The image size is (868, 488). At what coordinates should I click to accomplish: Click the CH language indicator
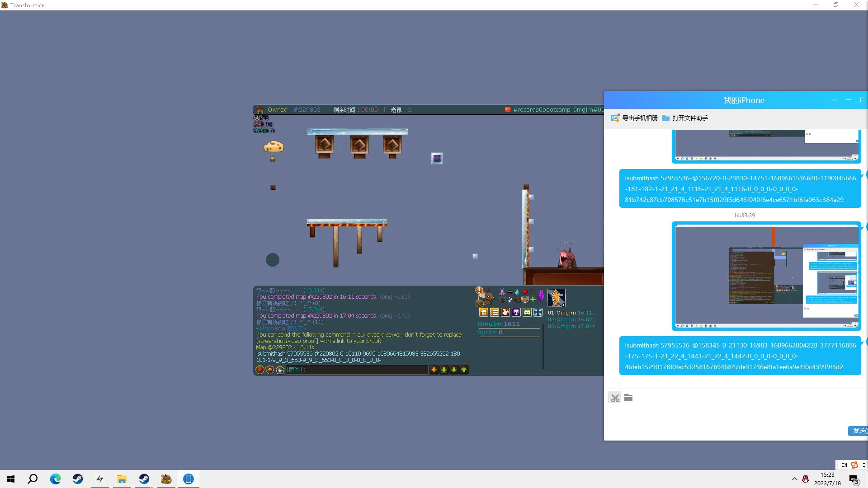pos(844,465)
